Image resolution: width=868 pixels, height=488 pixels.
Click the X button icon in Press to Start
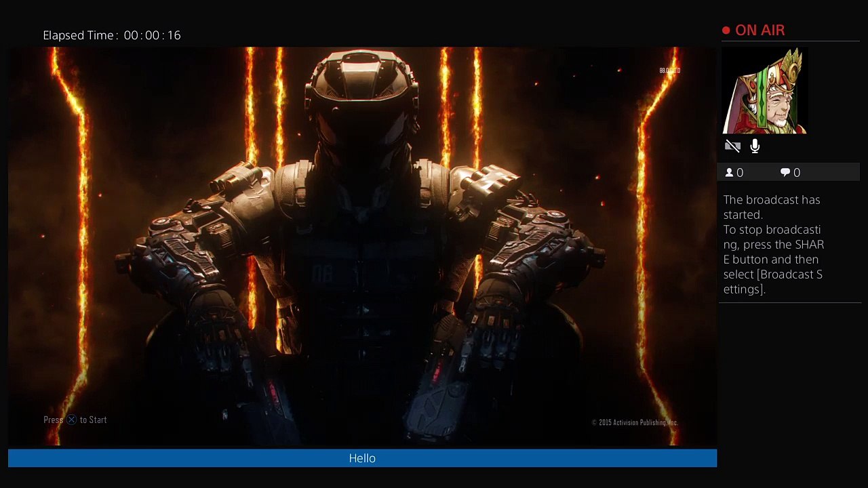(x=71, y=420)
